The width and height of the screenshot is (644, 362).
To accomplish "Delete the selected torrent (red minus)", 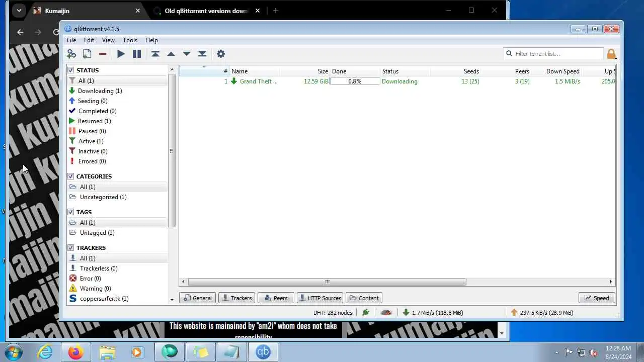I will 103,54.
